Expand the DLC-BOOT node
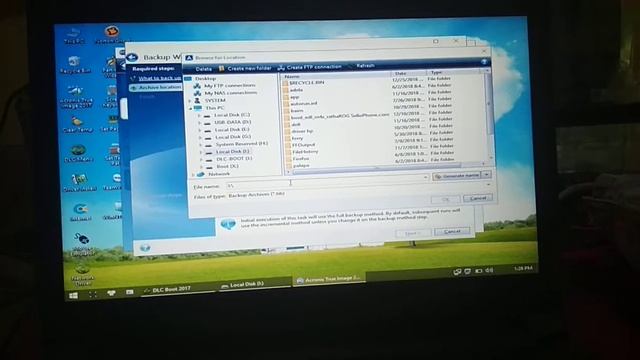 point(201,160)
